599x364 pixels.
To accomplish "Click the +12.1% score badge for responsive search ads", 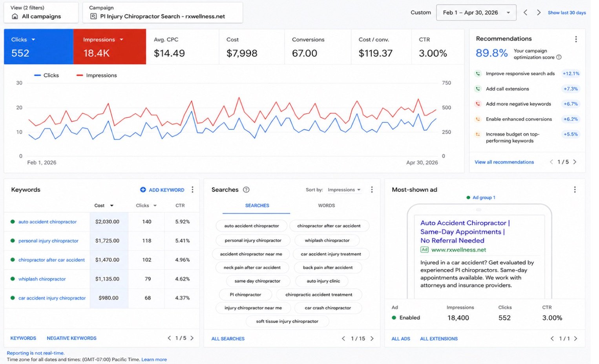I will [571, 73].
